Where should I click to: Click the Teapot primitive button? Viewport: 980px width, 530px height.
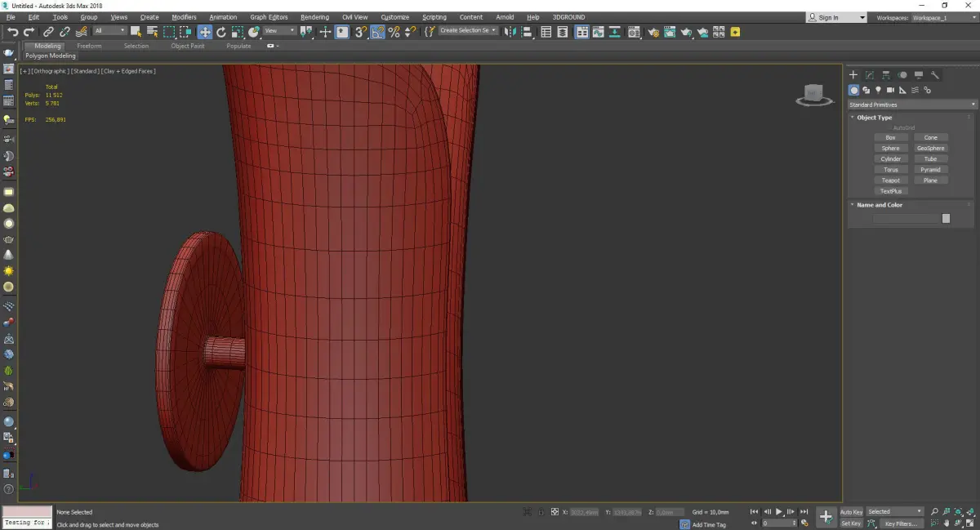click(x=890, y=180)
